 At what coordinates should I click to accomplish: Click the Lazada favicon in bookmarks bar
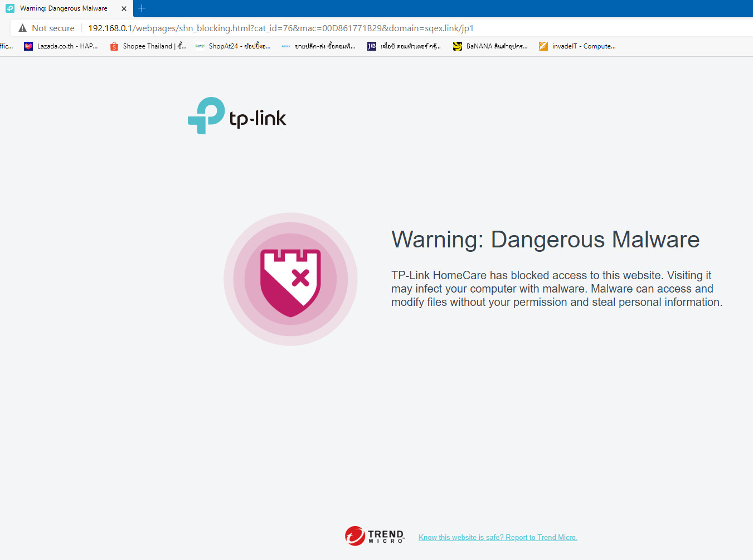(28, 46)
